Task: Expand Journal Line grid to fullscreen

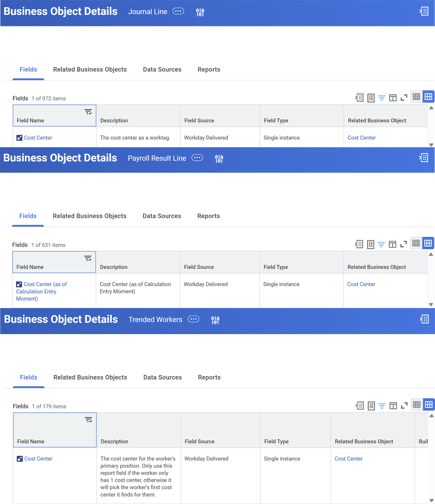Action: point(404,98)
